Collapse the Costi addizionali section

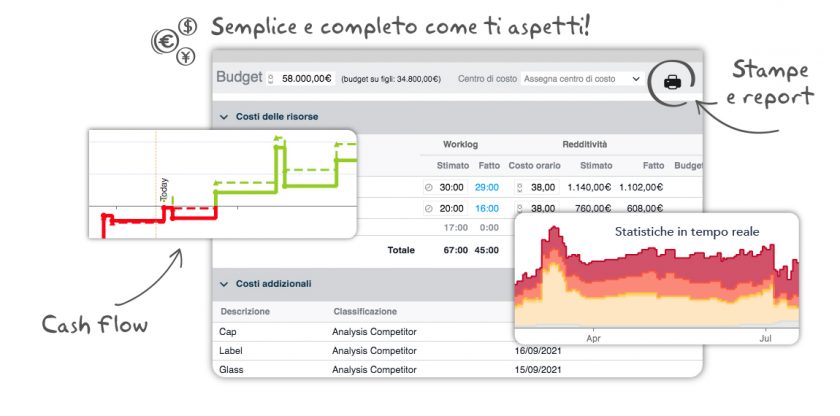224,284
